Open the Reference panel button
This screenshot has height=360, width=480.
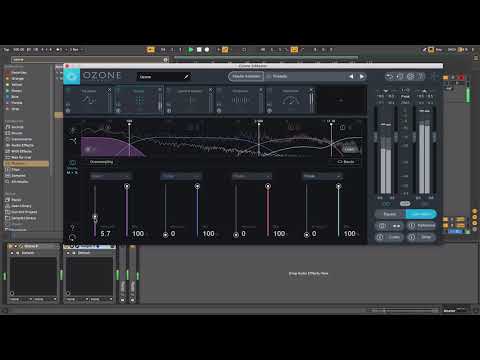[x=422, y=226]
